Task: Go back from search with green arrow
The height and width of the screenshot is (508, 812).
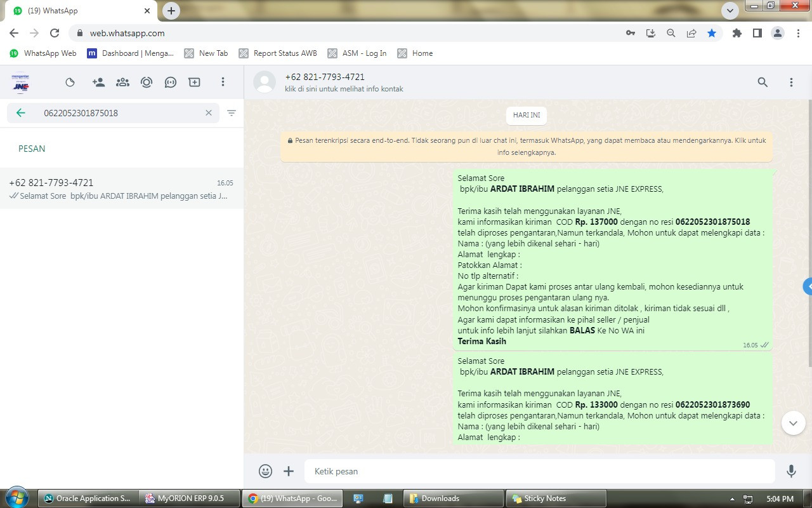Action: click(x=21, y=113)
